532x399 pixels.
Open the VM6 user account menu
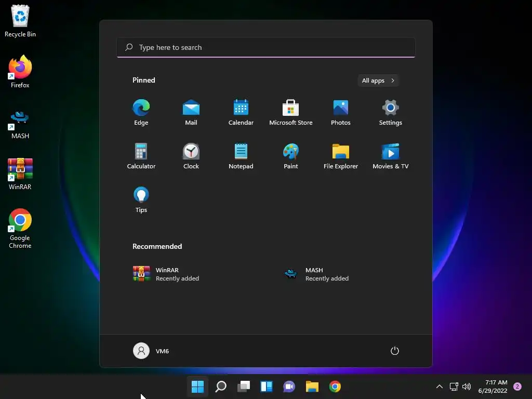[151, 351]
